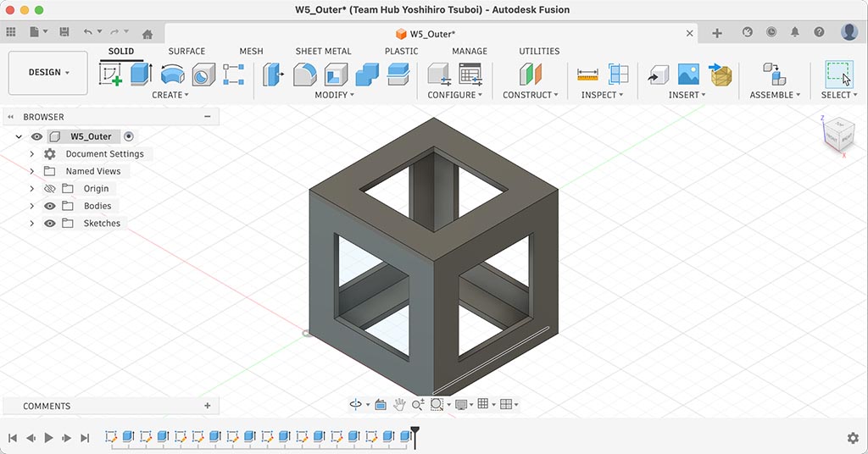868x454 pixels.
Task: Open the Extensions icon in title bar
Action: [748, 32]
